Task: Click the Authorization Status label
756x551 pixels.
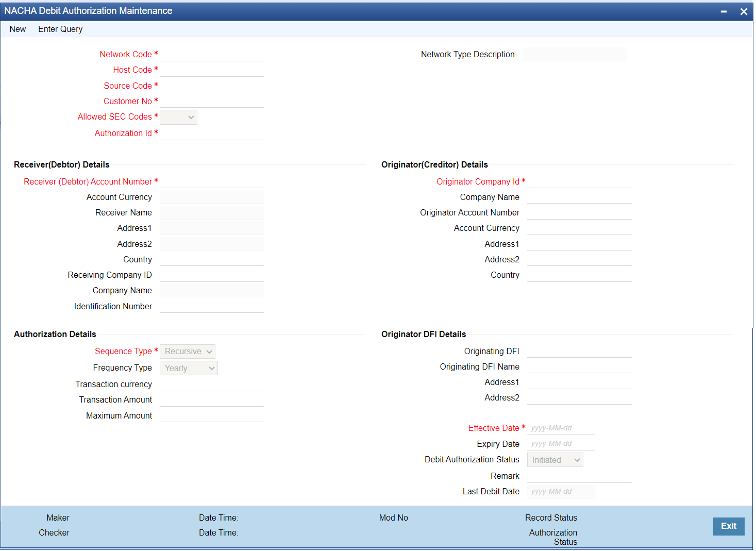Action: point(553,538)
